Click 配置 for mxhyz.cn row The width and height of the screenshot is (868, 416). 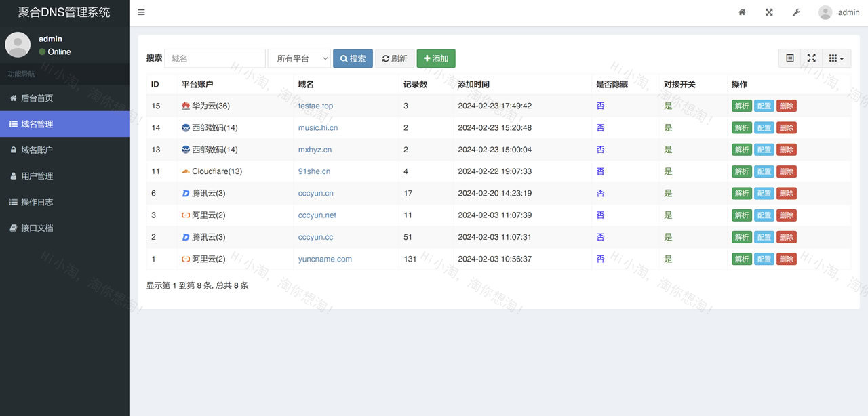[x=764, y=150]
